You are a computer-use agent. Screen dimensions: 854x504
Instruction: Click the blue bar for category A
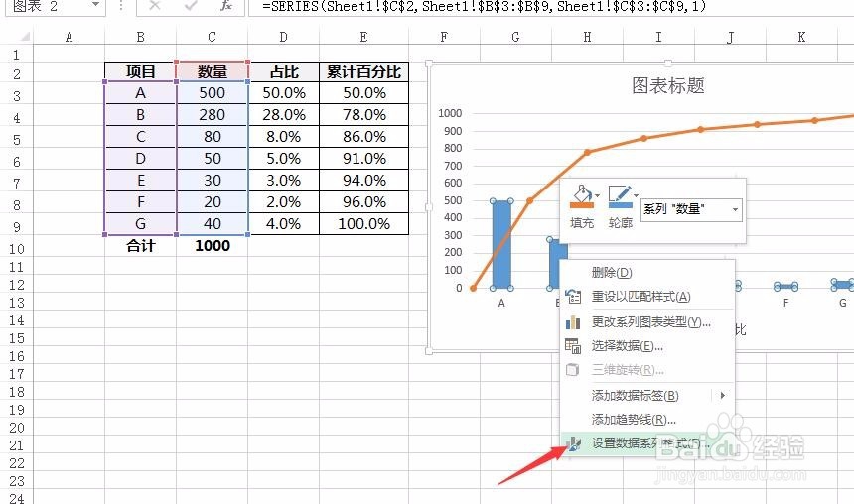501,244
